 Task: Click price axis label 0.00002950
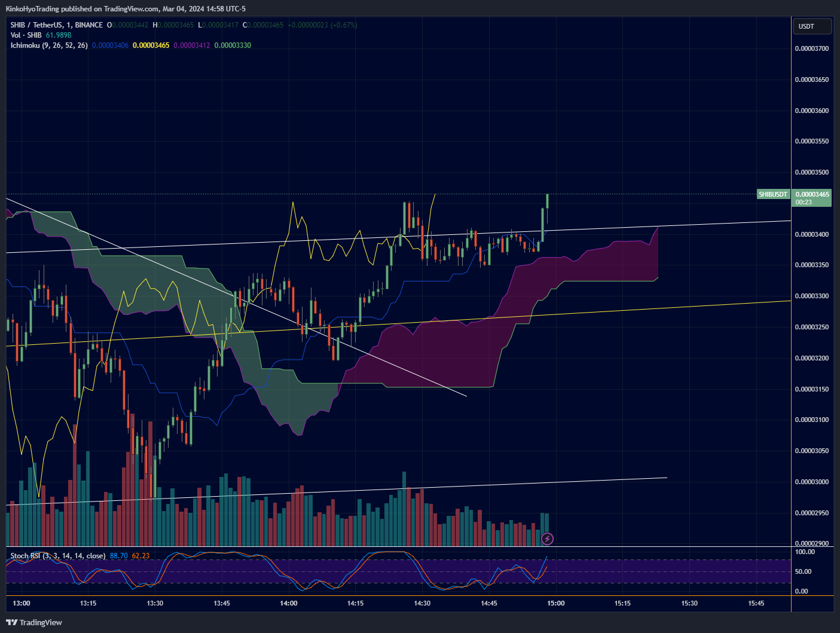[812, 513]
